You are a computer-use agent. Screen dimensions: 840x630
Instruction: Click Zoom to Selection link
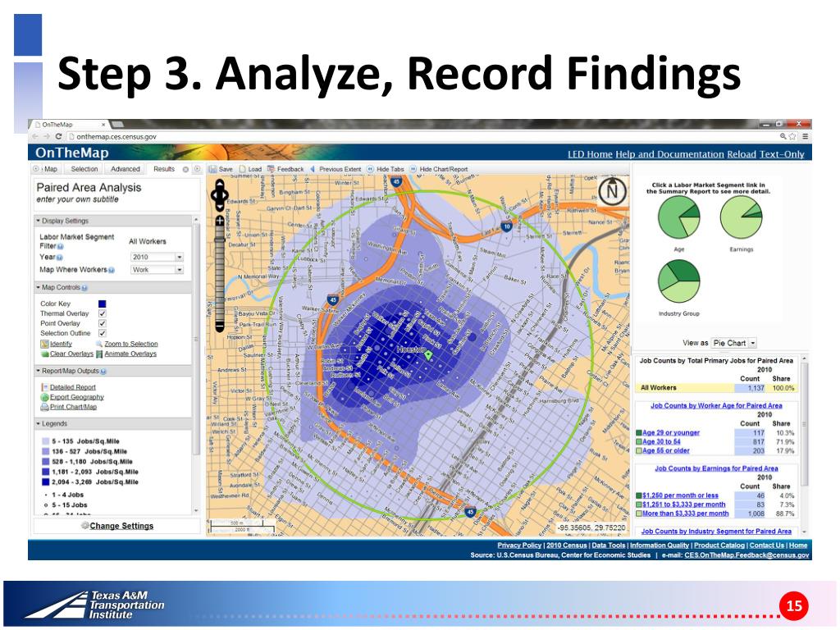point(131,344)
